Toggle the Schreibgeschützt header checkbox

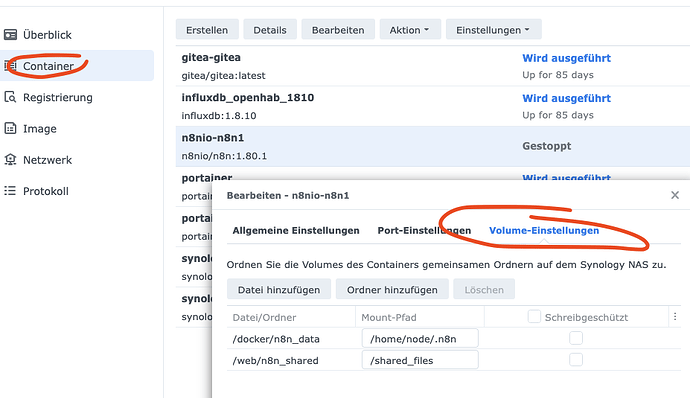pyautogui.click(x=534, y=317)
